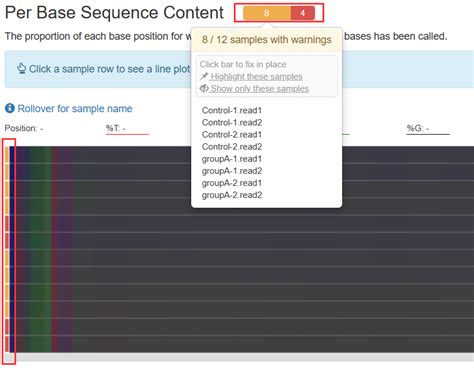Click the red failed bar showing 4
The width and height of the screenshot is (474, 370).
(303, 13)
